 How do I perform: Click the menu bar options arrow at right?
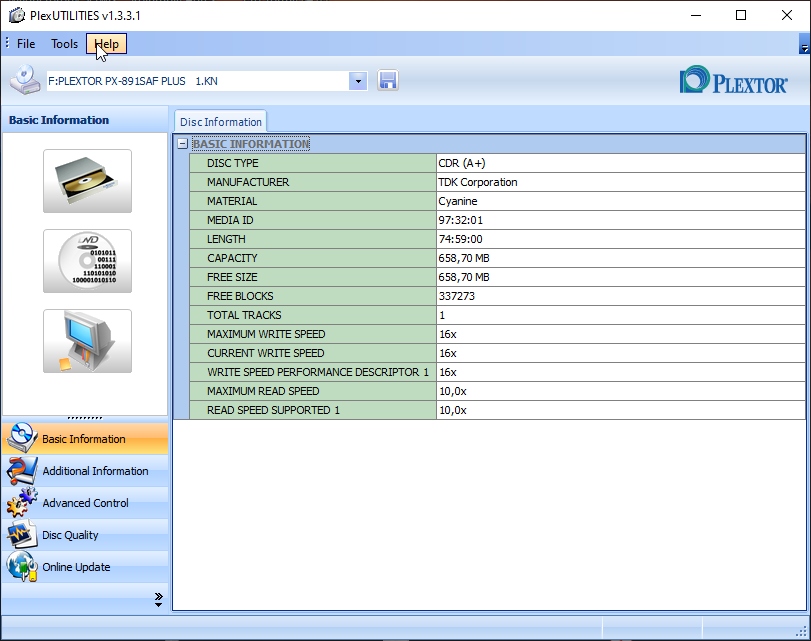[804, 47]
